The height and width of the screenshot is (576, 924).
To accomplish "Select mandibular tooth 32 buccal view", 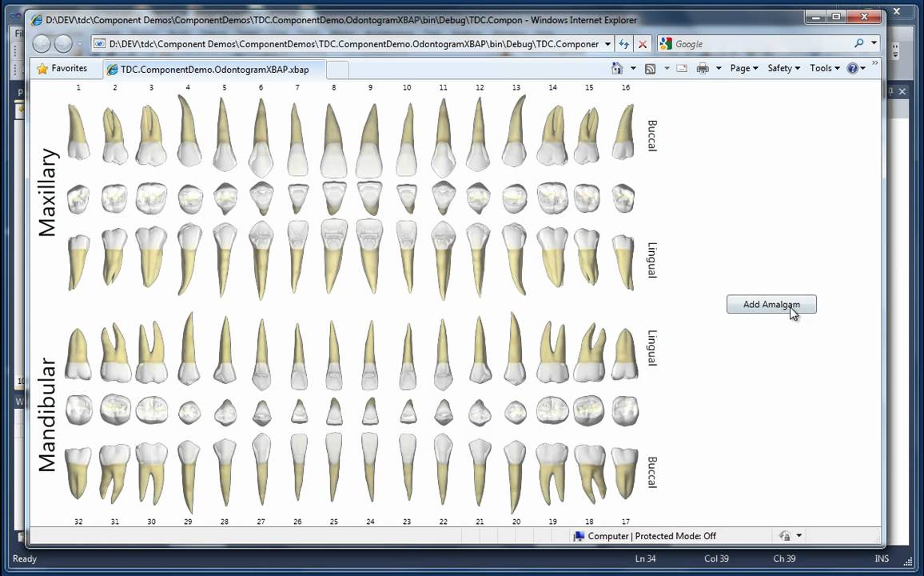I will [78, 473].
